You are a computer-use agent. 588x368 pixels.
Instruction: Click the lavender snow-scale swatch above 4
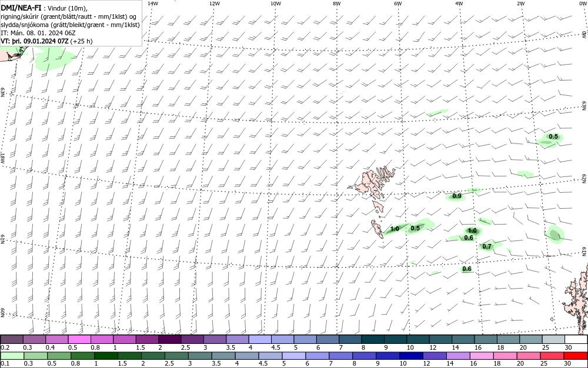(260, 340)
